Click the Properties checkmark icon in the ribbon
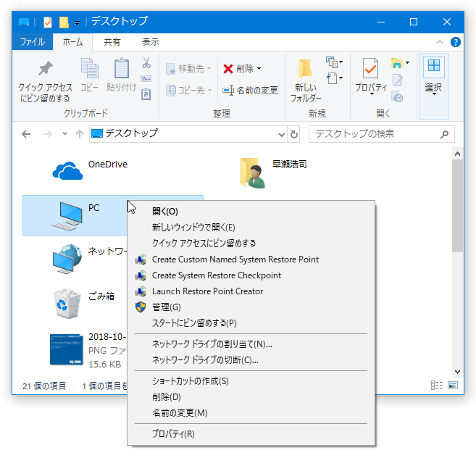Image resolution: width=476 pixels, height=453 pixels. tap(371, 68)
